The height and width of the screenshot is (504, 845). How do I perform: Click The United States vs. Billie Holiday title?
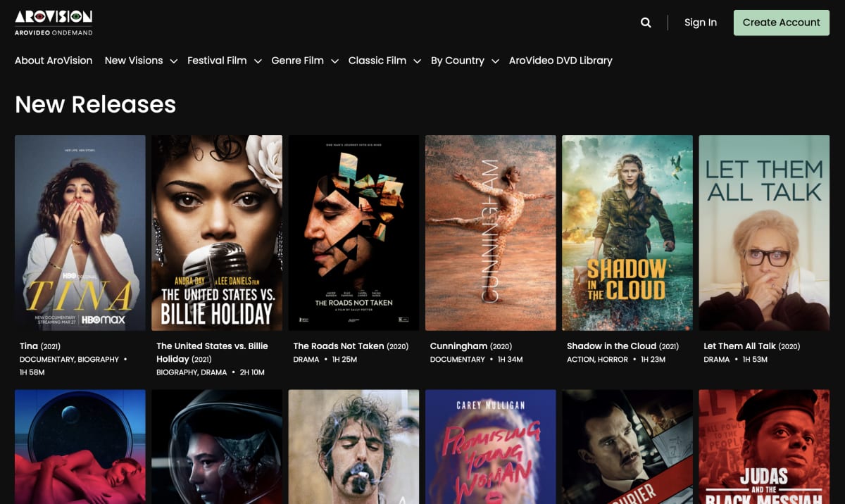click(212, 353)
